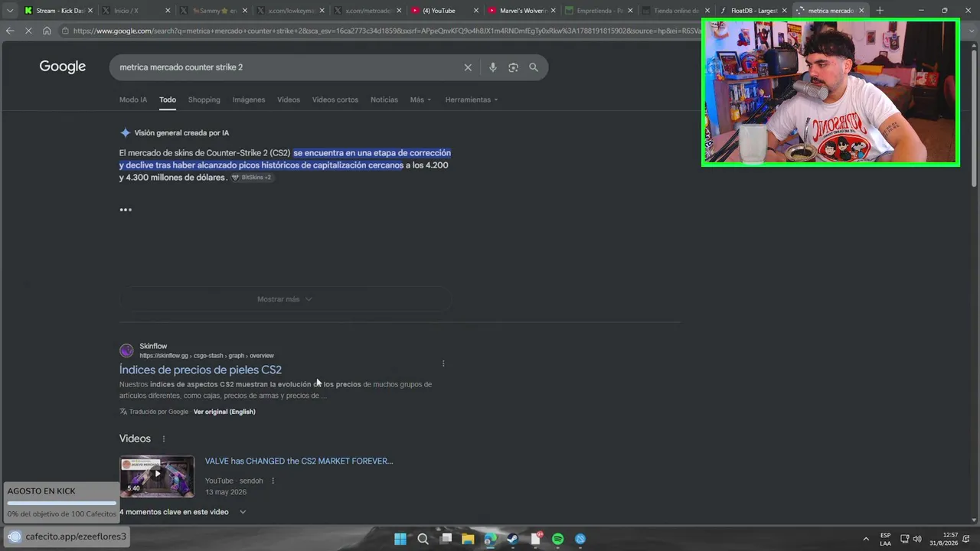980x551 pixels.
Task: Open Task View on the taskbar
Action: pos(446,539)
